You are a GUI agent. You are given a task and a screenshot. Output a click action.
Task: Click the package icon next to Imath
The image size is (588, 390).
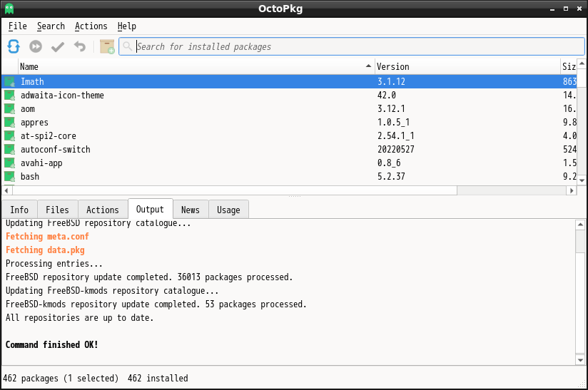coord(10,81)
